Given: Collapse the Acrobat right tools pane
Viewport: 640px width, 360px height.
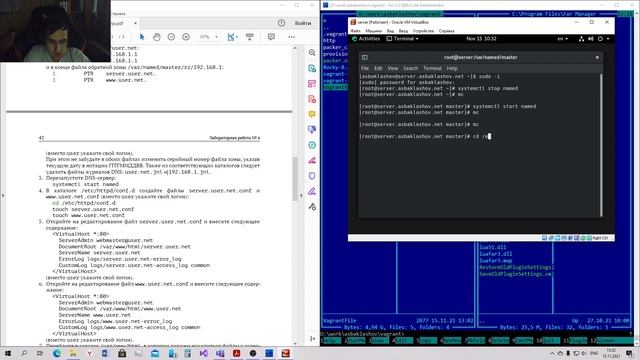Looking at the screenshot, I should tap(312, 338).
